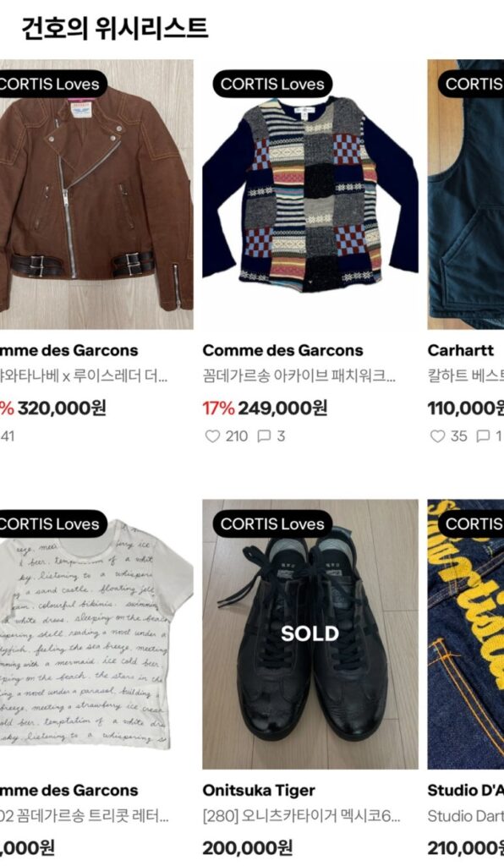Open 오니츠카타이거 멕시코 listing title
504x866 pixels.
(x=301, y=816)
